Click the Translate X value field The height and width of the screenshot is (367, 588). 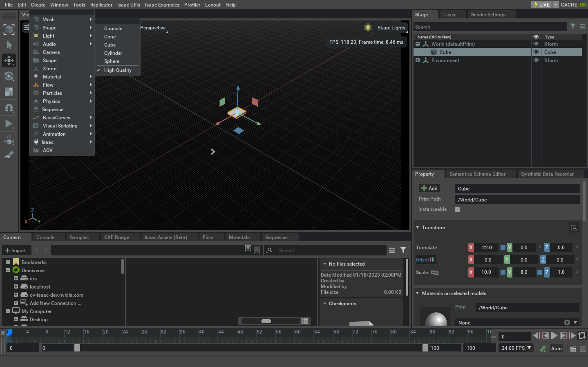click(486, 248)
